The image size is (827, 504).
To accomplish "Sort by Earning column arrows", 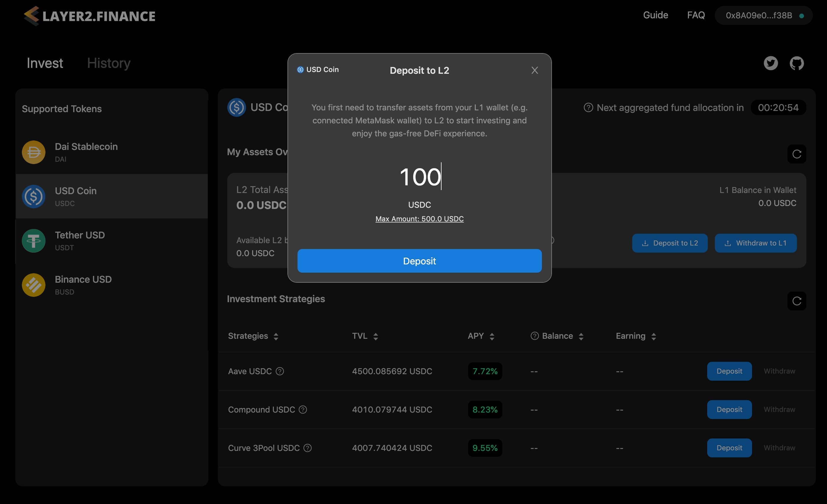I will [x=653, y=336].
